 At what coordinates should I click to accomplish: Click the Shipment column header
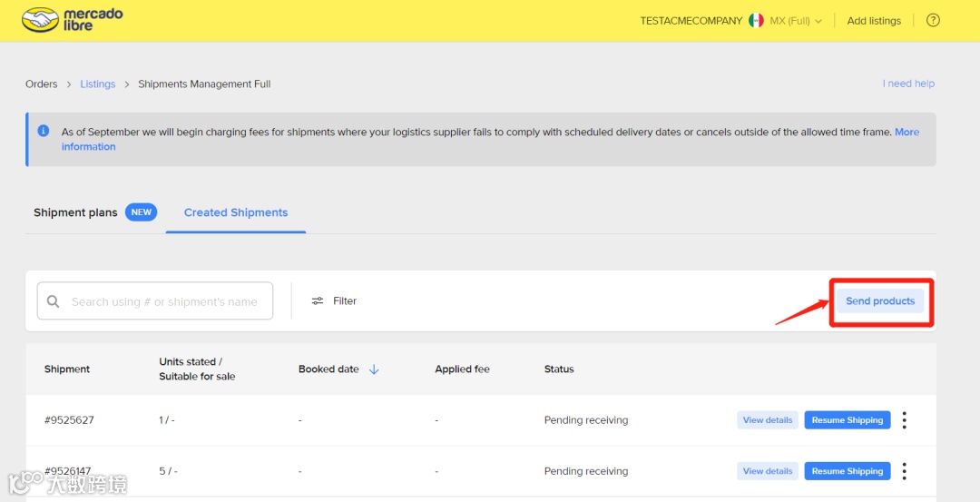pyautogui.click(x=67, y=369)
